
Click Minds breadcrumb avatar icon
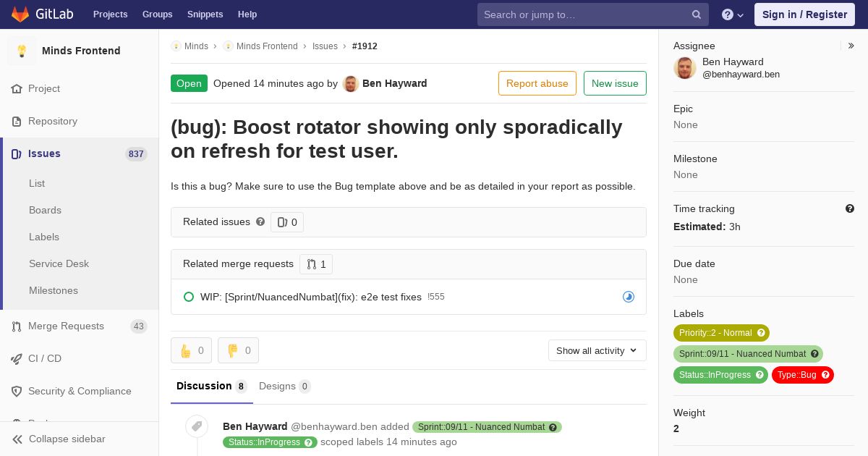(176, 46)
